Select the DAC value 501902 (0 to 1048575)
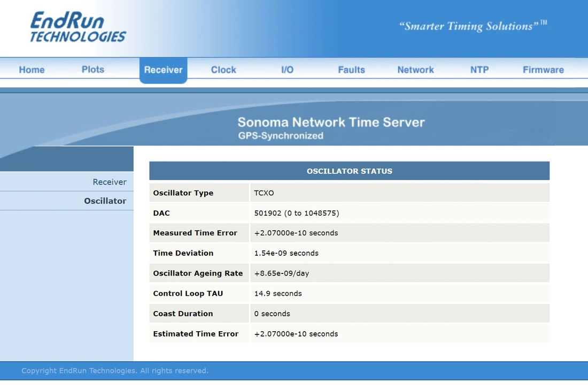 point(297,213)
